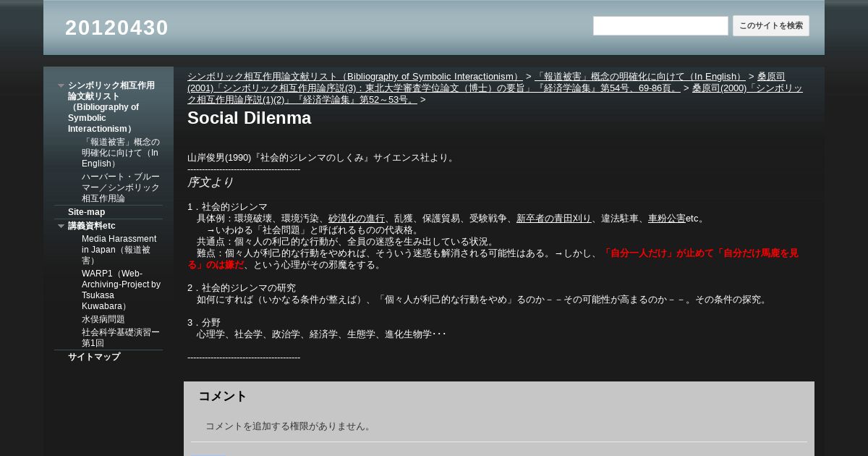Follow breadcrumb 「報道被害」概念の明確化に向けて（In English）

point(640,77)
